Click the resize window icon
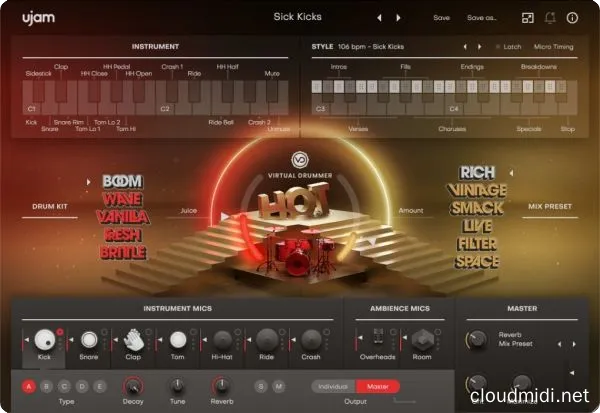This screenshot has width=600, height=413. click(x=529, y=17)
